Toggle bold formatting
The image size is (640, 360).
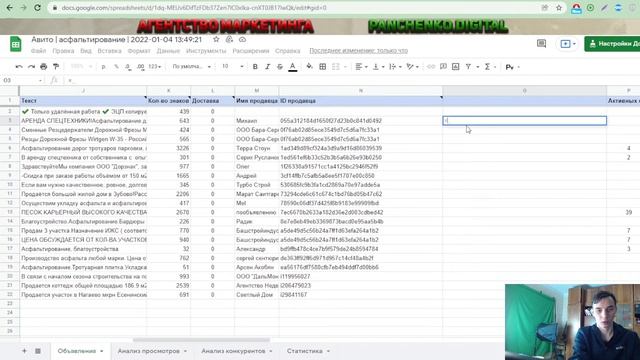(x=255, y=67)
